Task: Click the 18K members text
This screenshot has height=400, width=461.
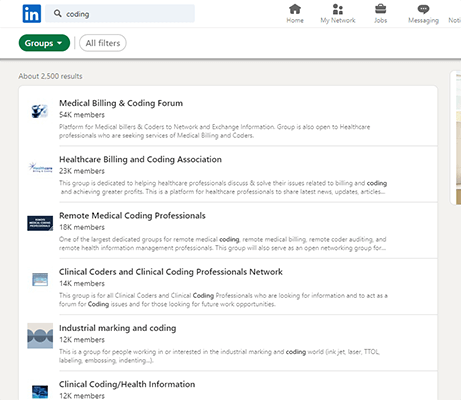Action: (x=82, y=227)
